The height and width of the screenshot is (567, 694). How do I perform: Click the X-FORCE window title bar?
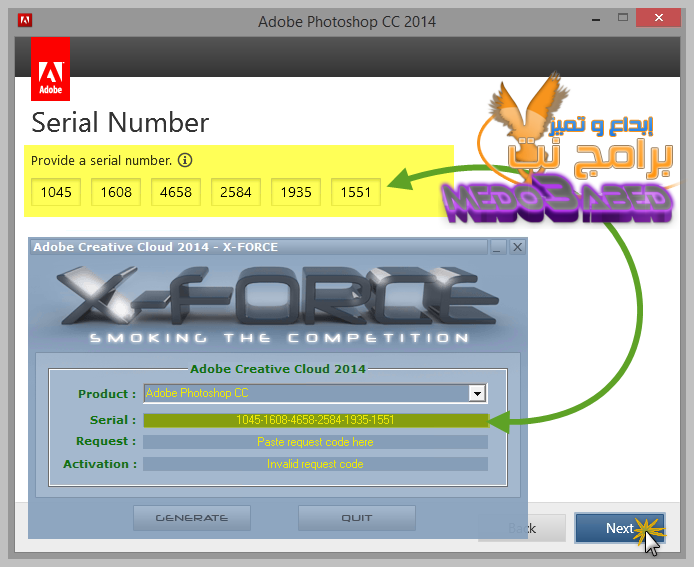[x=259, y=247]
